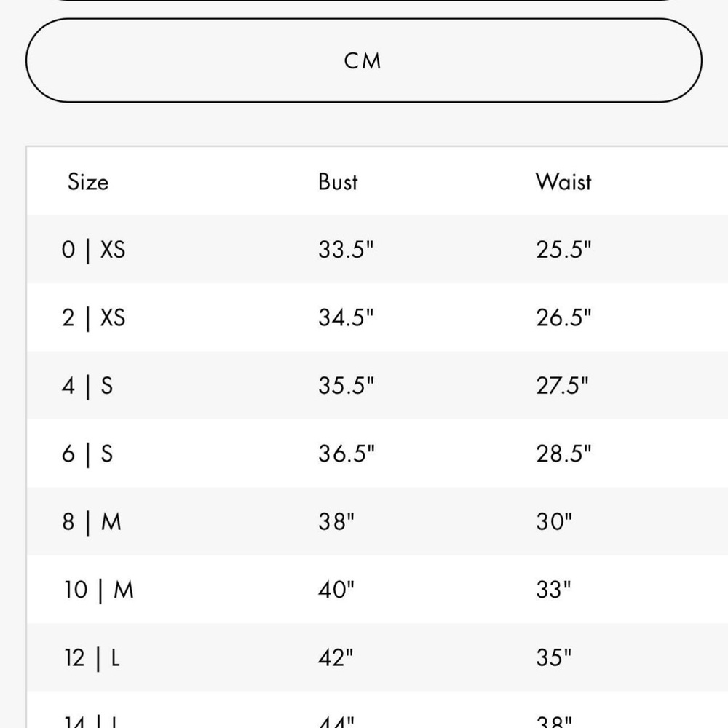Click the 27.5" waist value
Viewport: 728px width, 728px height.
coord(562,385)
